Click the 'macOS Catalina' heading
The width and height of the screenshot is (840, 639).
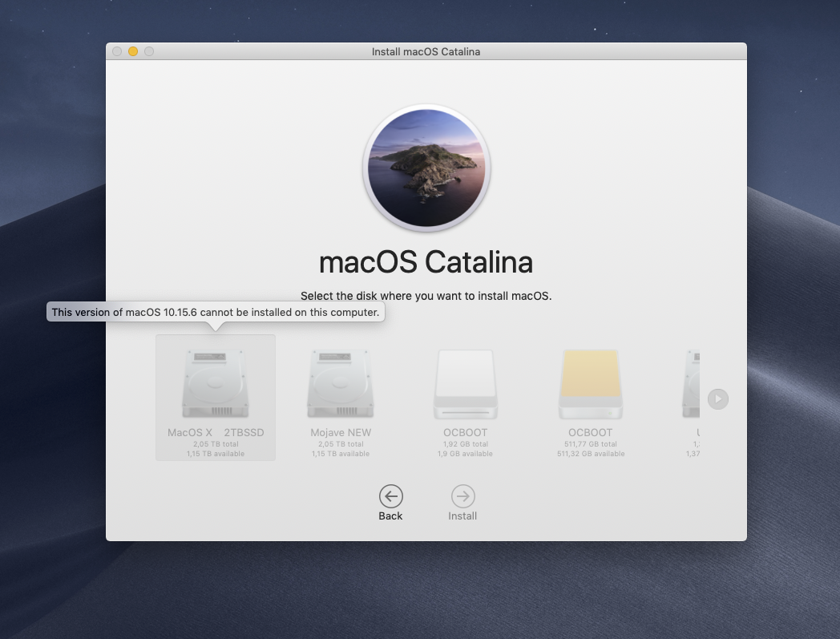[426, 262]
